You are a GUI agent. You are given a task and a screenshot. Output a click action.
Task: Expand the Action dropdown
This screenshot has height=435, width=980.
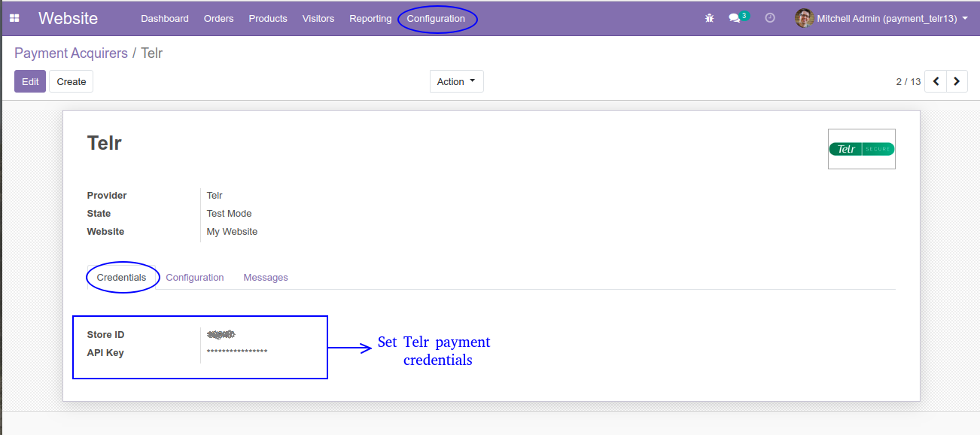(x=456, y=81)
